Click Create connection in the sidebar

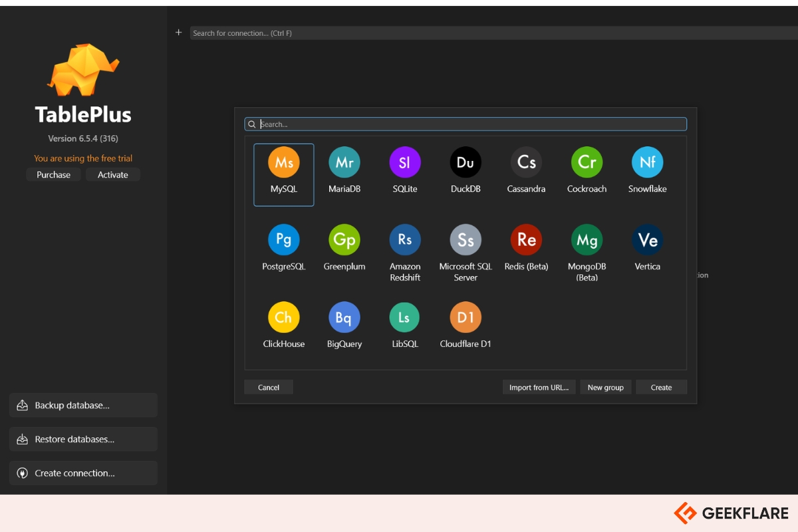coord(83,473)
